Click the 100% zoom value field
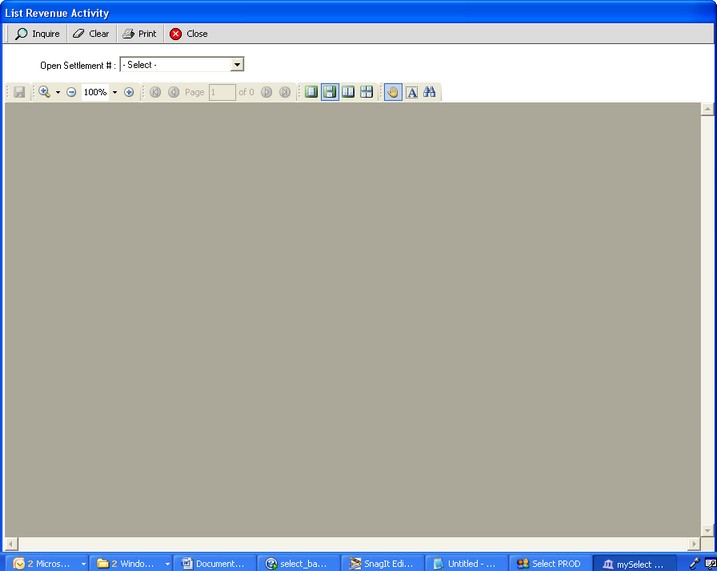717x571 pixels. 96,92
